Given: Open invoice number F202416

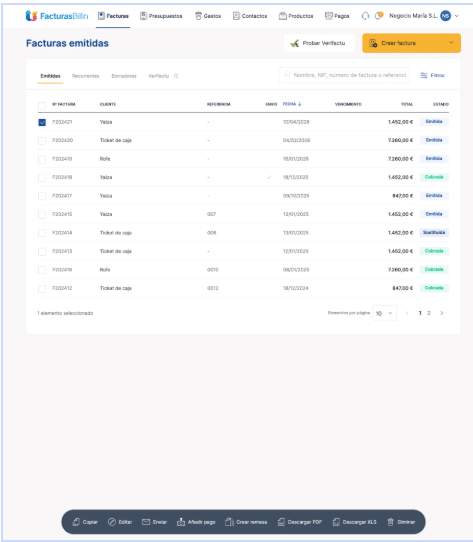Looking at the screenshot, I should point(62,270).
